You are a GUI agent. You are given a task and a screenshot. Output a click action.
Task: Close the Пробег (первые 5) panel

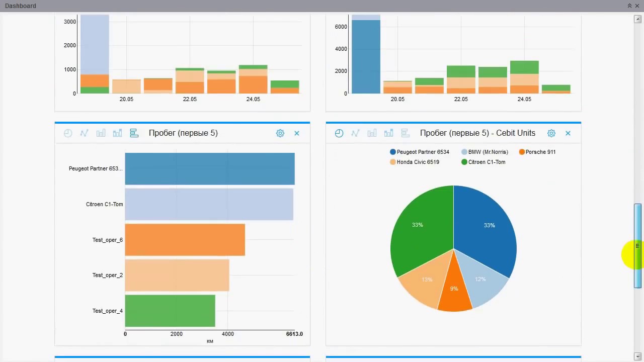[x=297, y=133]
